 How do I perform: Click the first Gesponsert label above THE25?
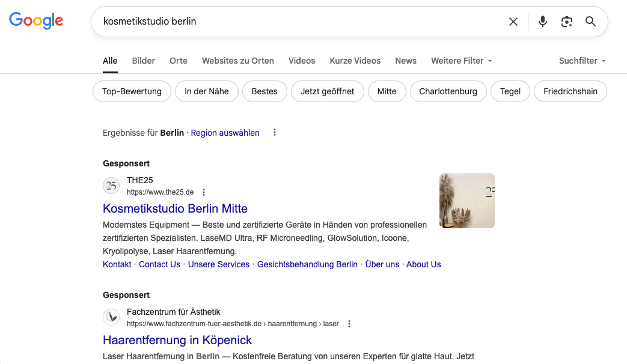(x=126, y=163)
